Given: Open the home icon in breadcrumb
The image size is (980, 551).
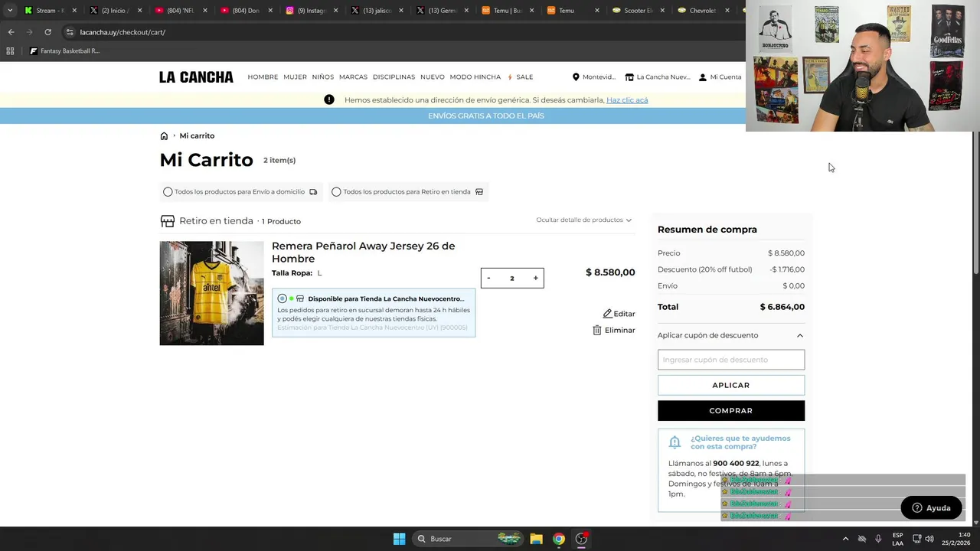Looking at the screenshot, I should 164,136.
